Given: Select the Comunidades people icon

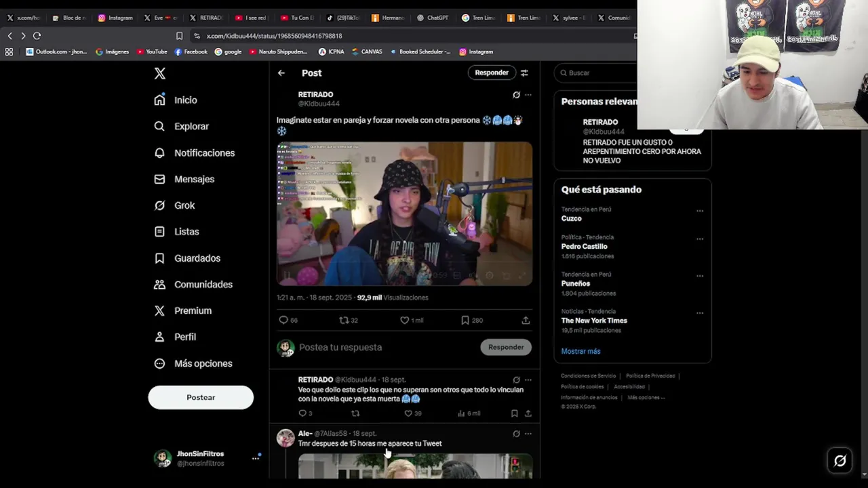Looking at the screenshot, I should pyautogui.click(x=159, y=285).
